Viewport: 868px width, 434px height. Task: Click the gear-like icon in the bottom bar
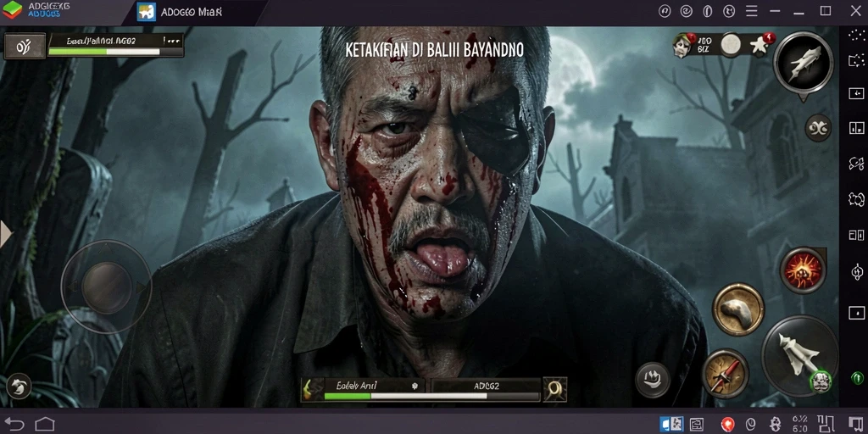pos(775,425)
